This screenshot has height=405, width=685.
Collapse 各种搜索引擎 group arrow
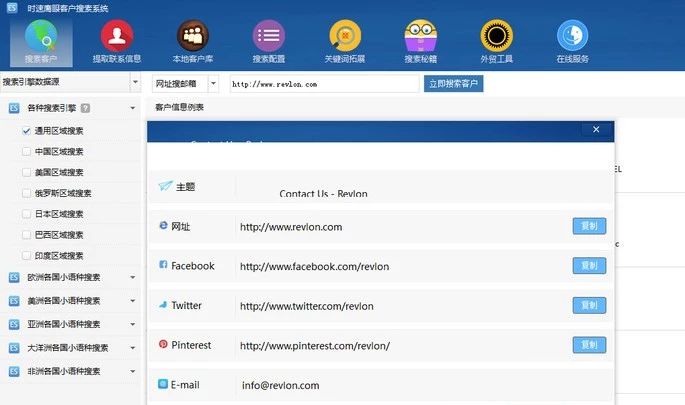click(x=132, y=108)
